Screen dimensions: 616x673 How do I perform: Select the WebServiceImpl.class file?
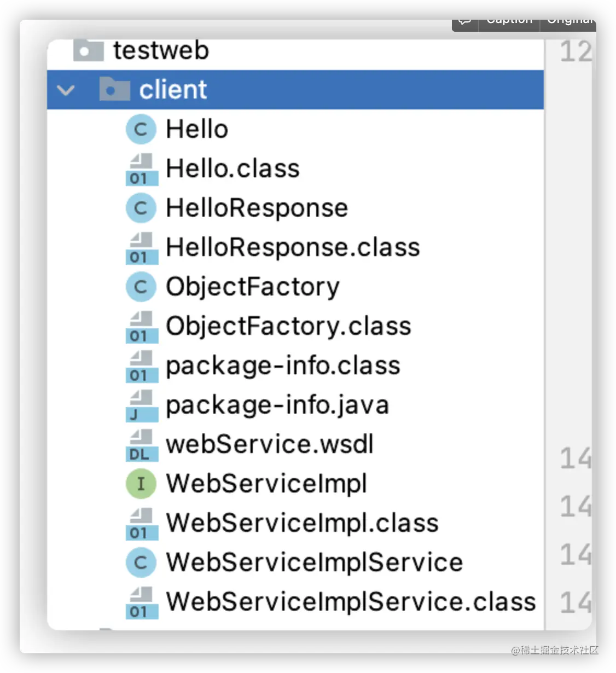[x=302, y=523]
